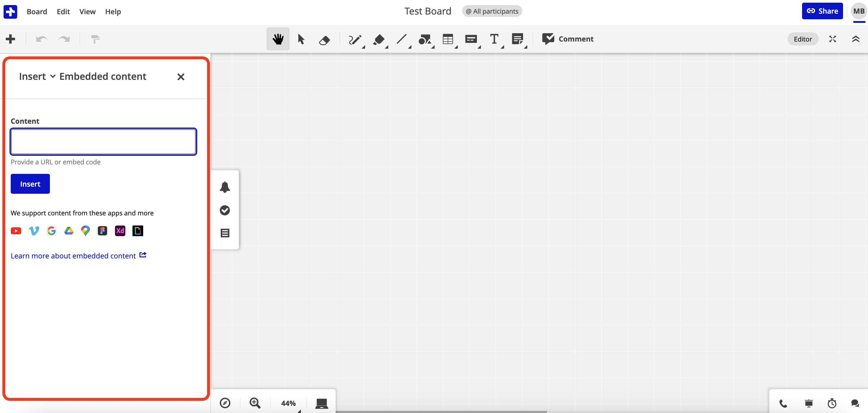This screenshot has width=868, height=413.
Task: Click the YouTube icon in the embed panel
Action: click(16, 231)
